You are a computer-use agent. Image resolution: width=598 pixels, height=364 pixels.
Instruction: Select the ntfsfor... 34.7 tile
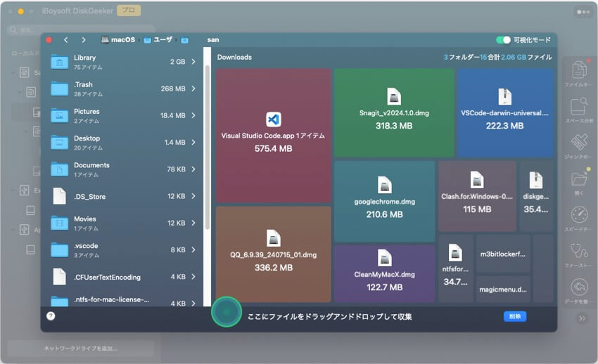coord(455,269)
